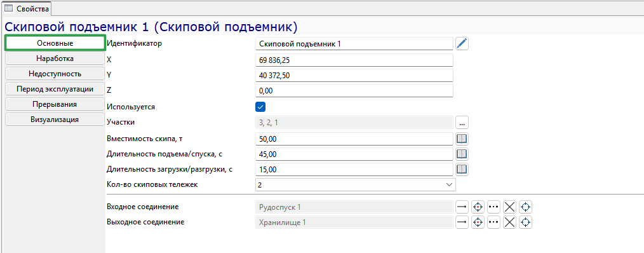The height and width of the screenshot is (253, 644).
Task: Click the Вместимость скипа field 50,00
Action: [x=354, y=139]
